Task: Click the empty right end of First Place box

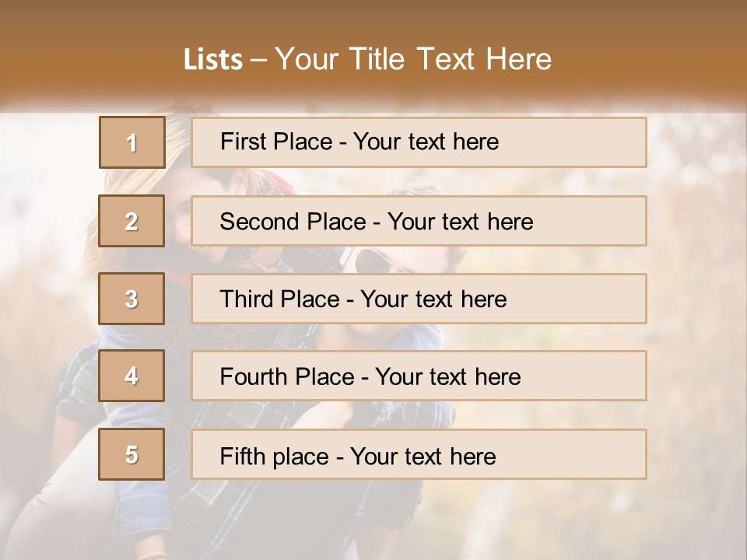Action: (x=591, y=142)
